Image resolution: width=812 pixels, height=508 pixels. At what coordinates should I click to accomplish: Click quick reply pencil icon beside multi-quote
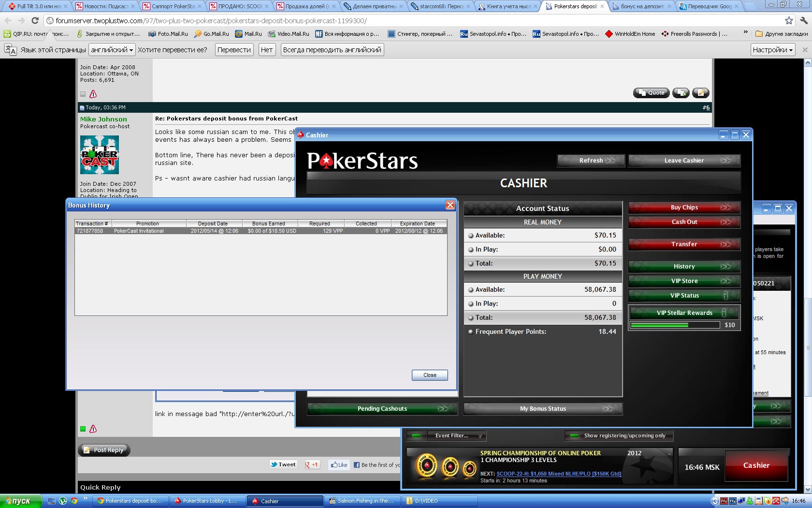tap(700, 93)
